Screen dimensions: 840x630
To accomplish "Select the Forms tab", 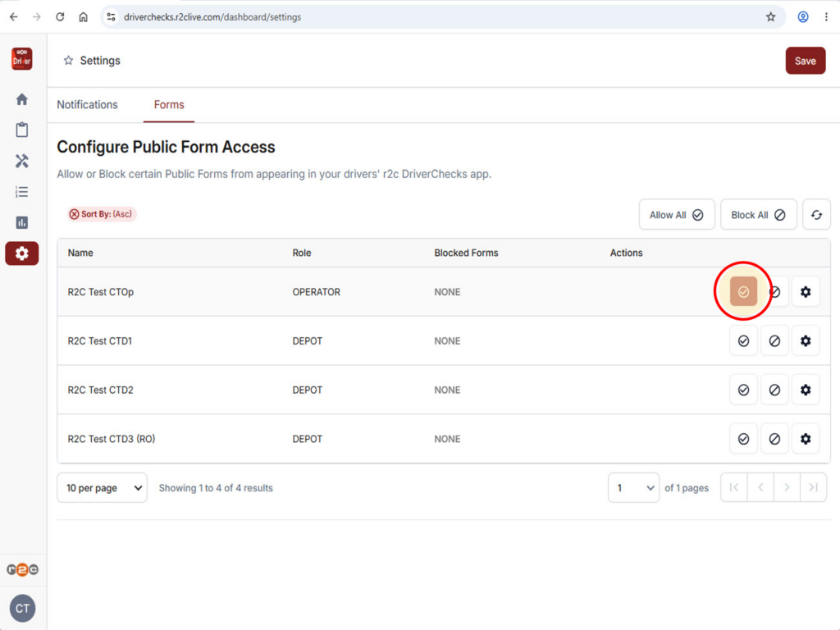I will click(x=169, y=105).
